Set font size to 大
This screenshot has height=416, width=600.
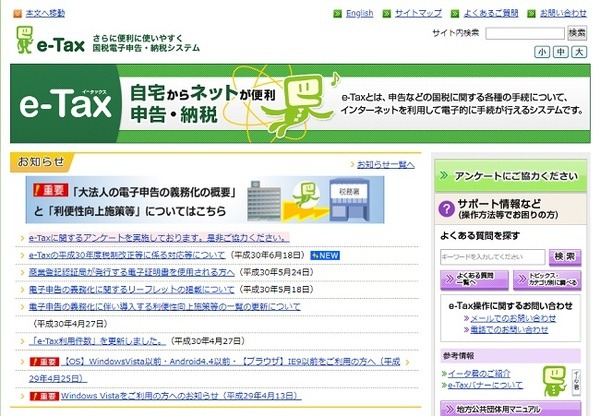[579, 52]
